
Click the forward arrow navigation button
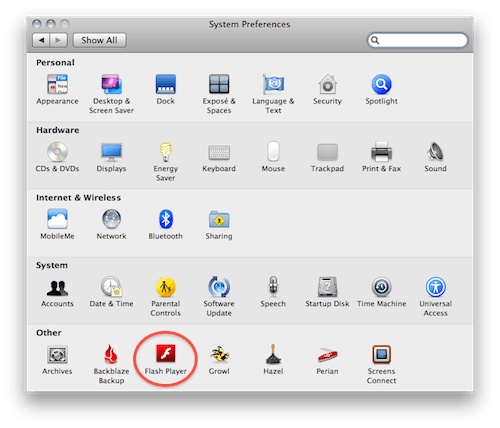59,40
